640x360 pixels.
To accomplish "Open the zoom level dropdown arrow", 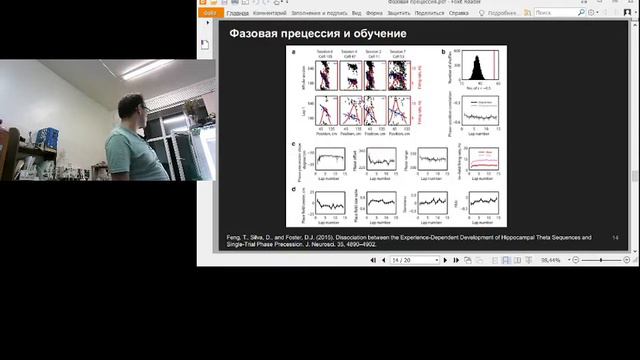I will click(x=569, y=260).
